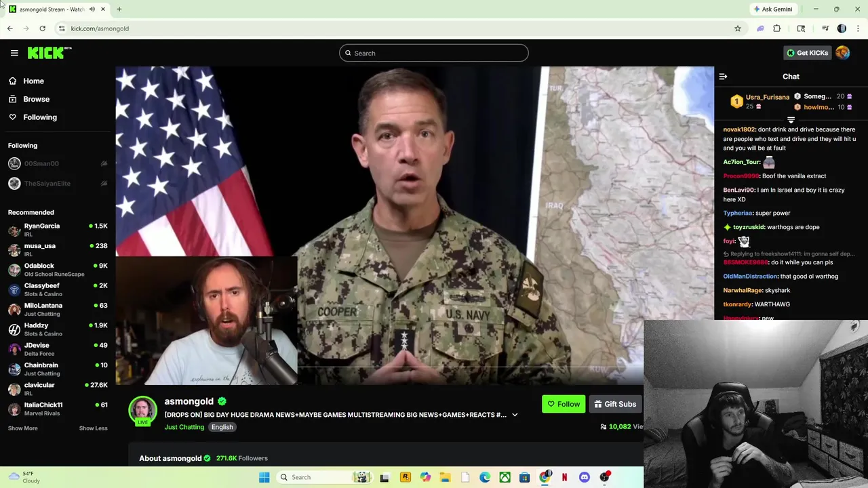Open Copilot from the taskbar
868x488 pixels.
425,477
